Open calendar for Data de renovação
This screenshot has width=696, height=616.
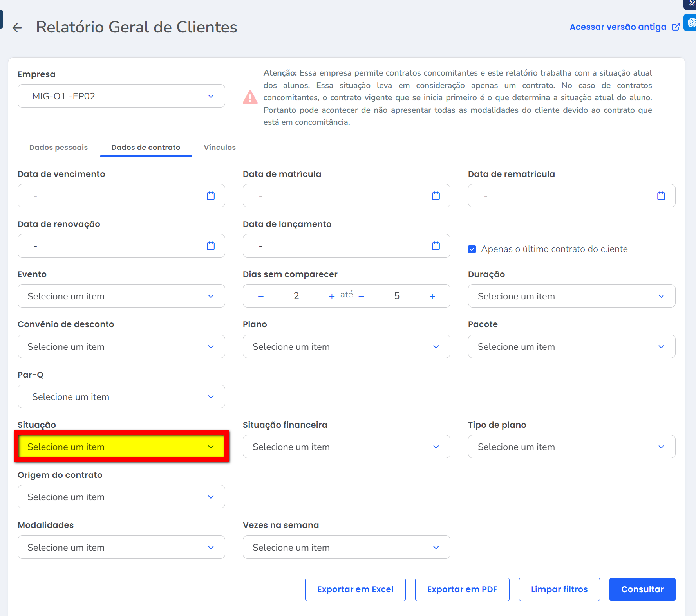(211, 246)
